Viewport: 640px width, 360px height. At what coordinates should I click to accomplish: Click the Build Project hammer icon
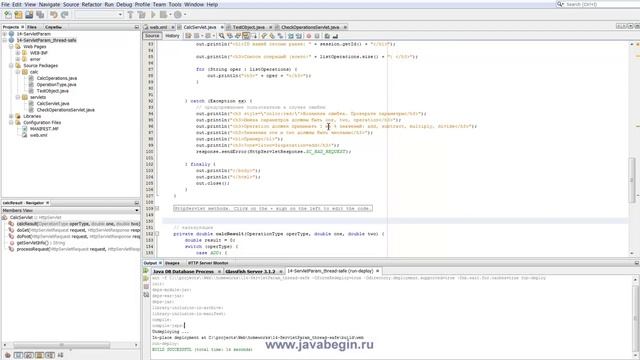pyautogui.click(x=131, y=15)
